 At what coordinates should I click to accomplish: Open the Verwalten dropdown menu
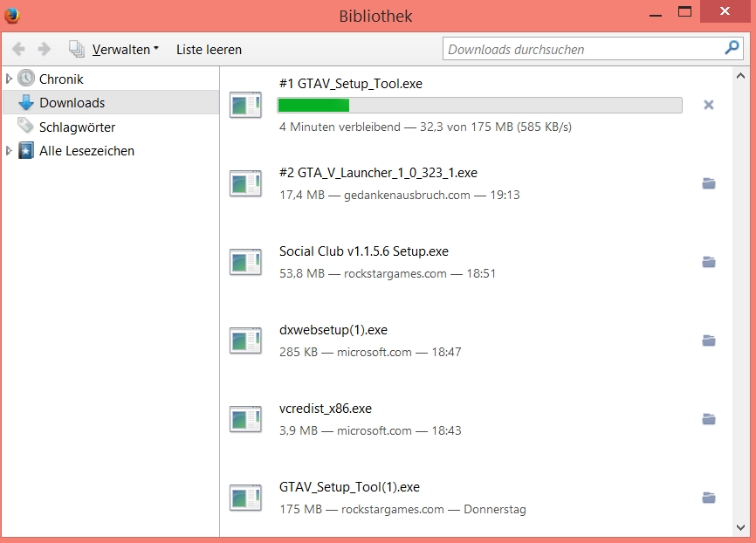(x=126, y=49)
